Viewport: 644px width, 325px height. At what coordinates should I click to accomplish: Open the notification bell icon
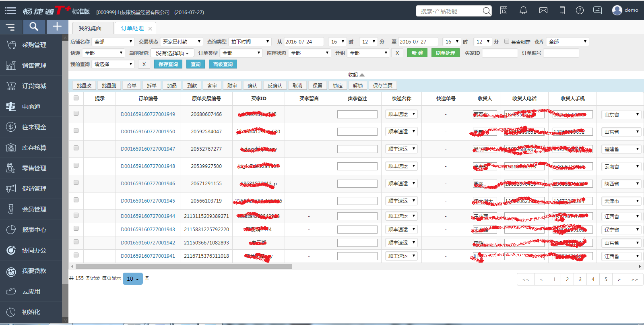[523, 10]
